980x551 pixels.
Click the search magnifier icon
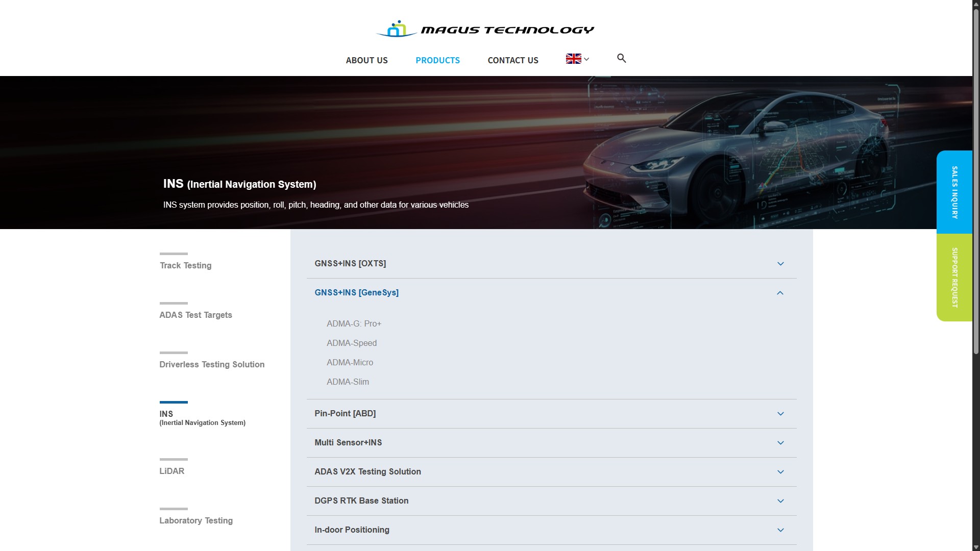click(x=621, y=58)
